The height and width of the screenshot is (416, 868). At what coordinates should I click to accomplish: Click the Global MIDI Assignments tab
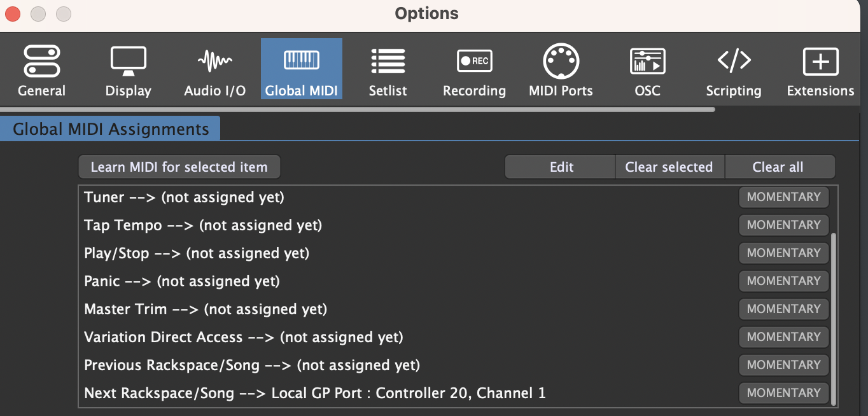pyautogui.click(x=110, y=128)
